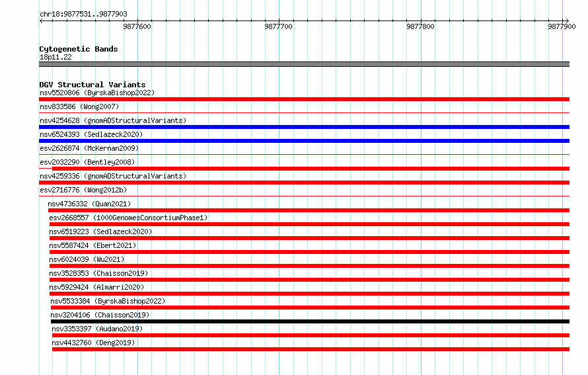Image resolution: width=588 pixels, height=375 pixels.
Task: Open variant nsv6524393 (Sedlazeck2020)
Action: 91,134
